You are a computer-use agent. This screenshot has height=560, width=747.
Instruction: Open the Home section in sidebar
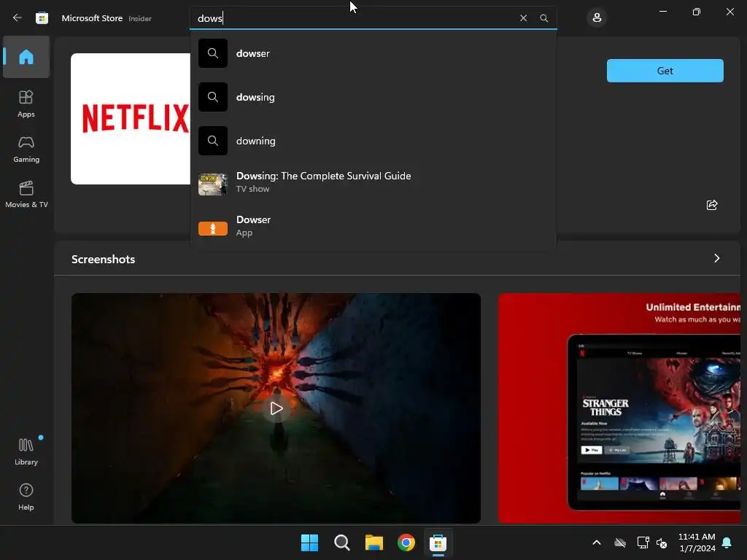click(x=26, y=57)
